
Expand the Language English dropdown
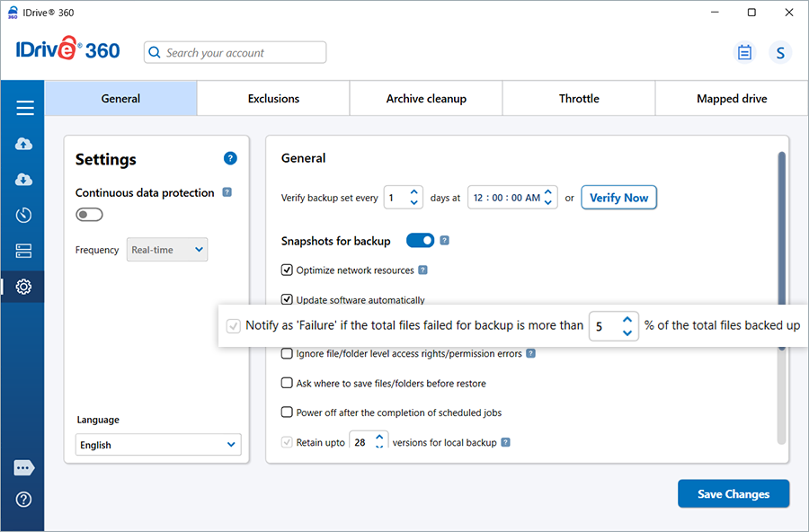click(158, 445)
